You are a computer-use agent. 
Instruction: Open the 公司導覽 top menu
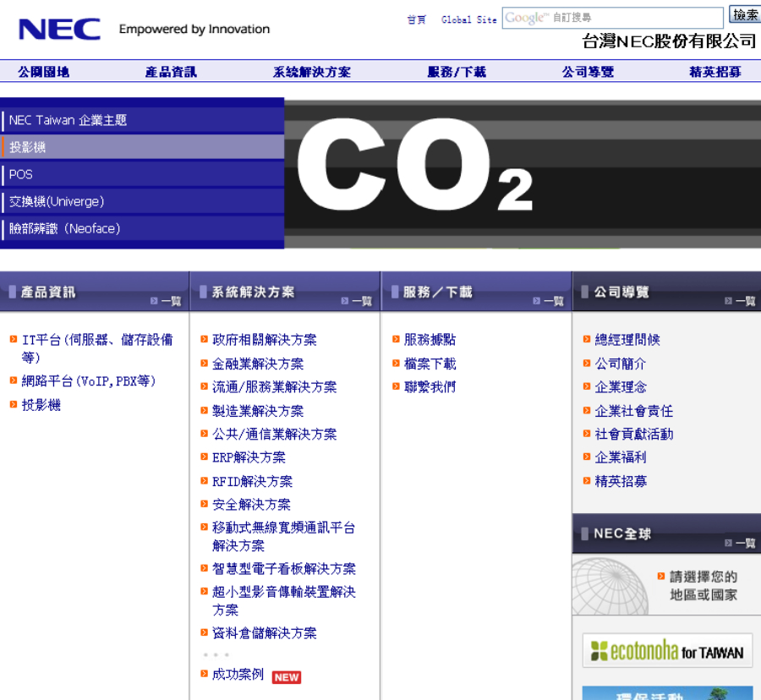(x=589, y=72)
